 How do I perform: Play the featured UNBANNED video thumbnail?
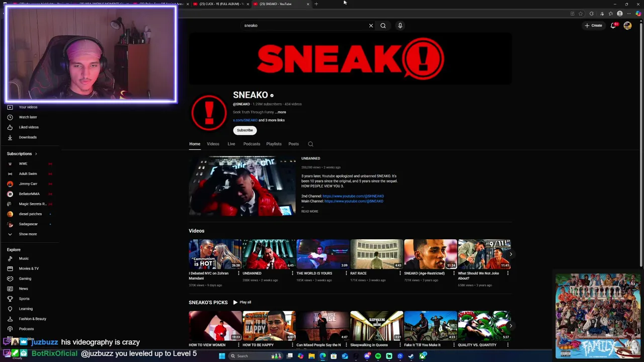point(242,186)
